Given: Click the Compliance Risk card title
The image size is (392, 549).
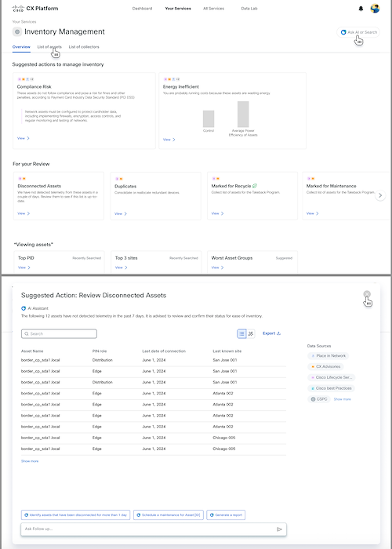Looking at the screenshot, I should coord(34,87).
